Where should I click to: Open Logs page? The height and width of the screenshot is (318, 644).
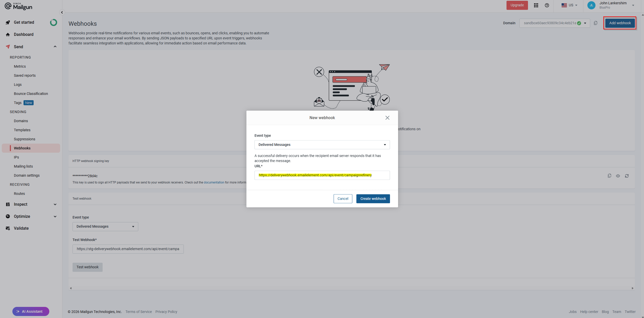[x=18, y=85]
